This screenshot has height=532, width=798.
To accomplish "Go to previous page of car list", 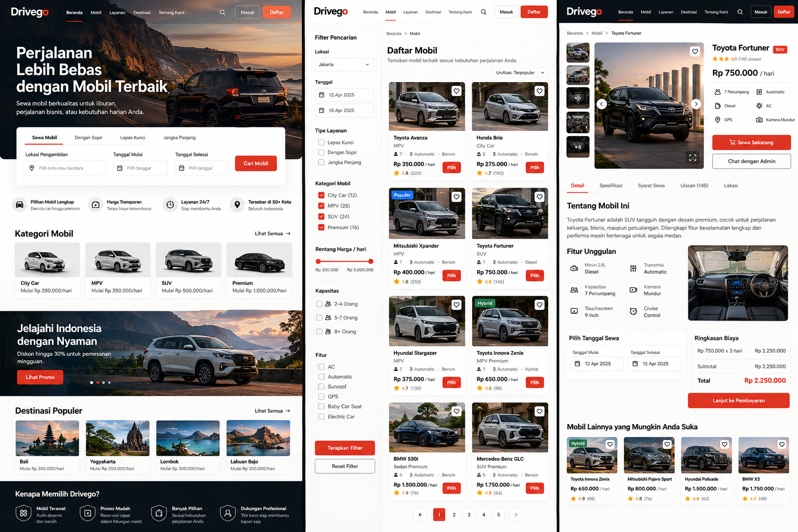I will click(x=420, y=515).
